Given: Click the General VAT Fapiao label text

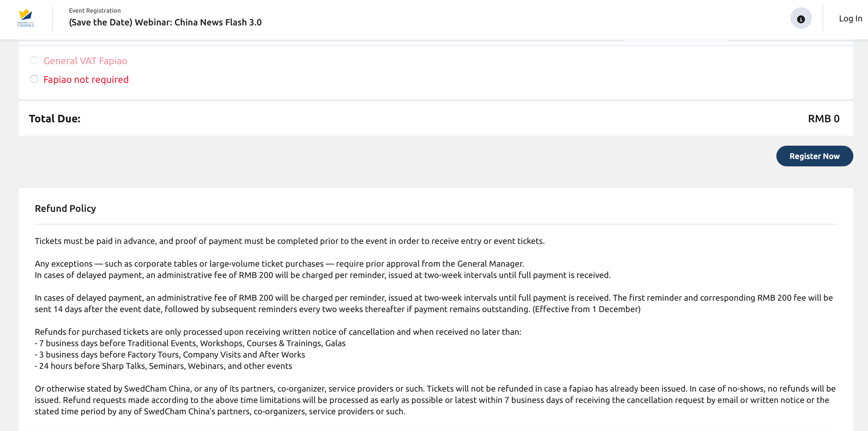Looking at the screenshot, I should click(x=85, y=61).
